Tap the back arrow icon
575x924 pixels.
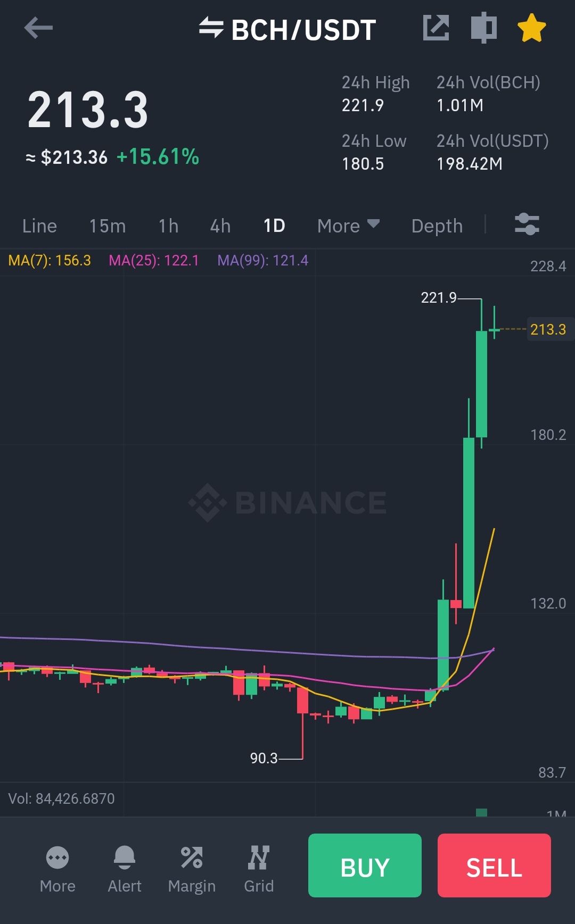click(38, 28)
